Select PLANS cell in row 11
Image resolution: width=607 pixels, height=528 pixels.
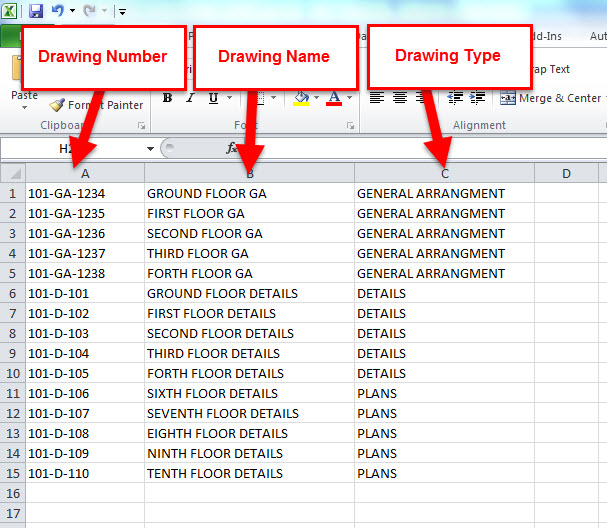pos(444,393)
